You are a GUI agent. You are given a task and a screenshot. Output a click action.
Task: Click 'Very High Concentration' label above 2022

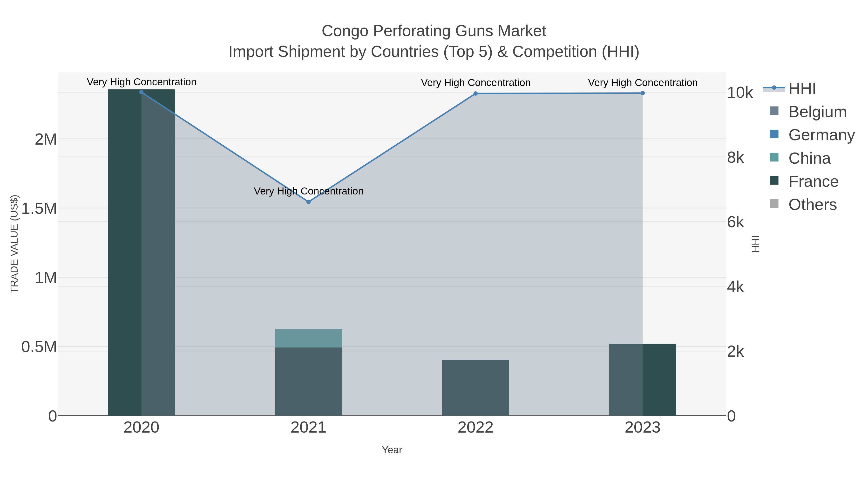[476, 82]
